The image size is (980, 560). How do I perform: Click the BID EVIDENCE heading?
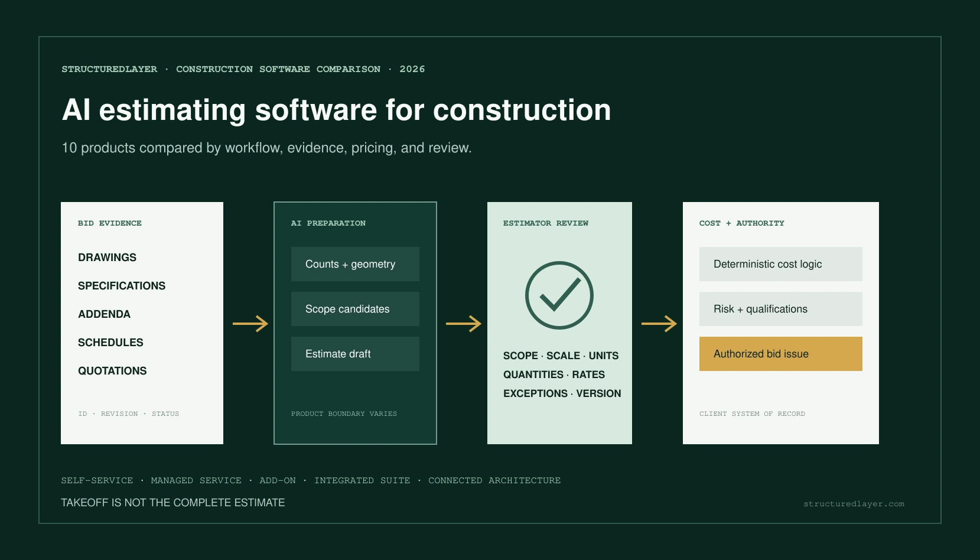tap(110, 223)
